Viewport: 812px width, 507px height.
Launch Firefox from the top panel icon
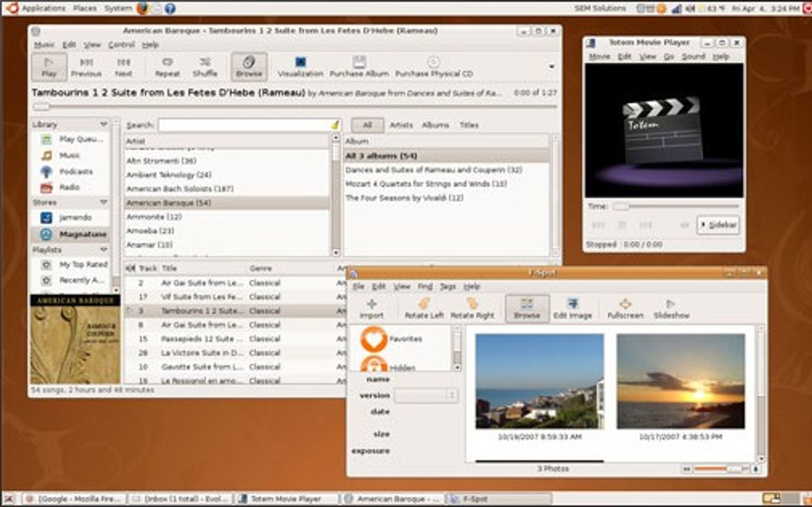tap(143, 8)
